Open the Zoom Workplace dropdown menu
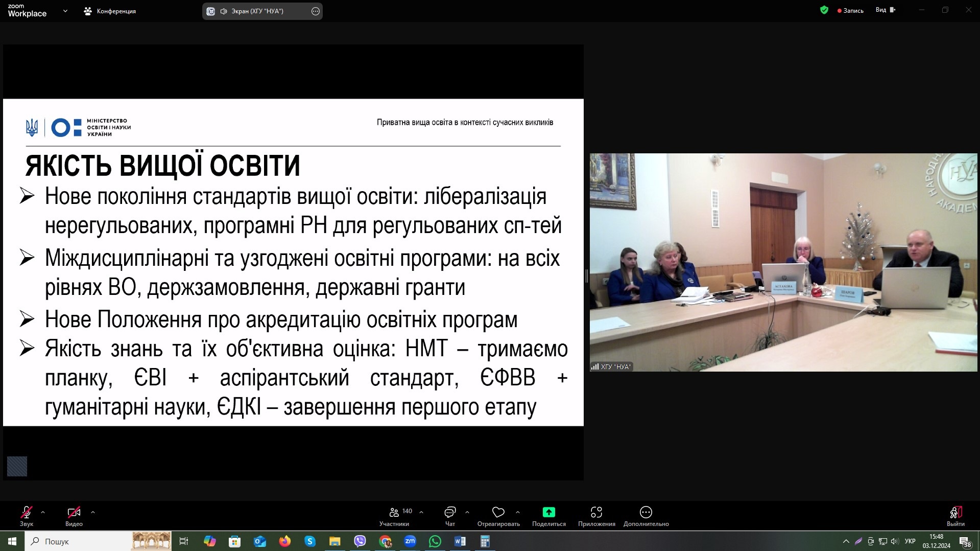The width and height of the screenshot is (980, 551). 65,11
